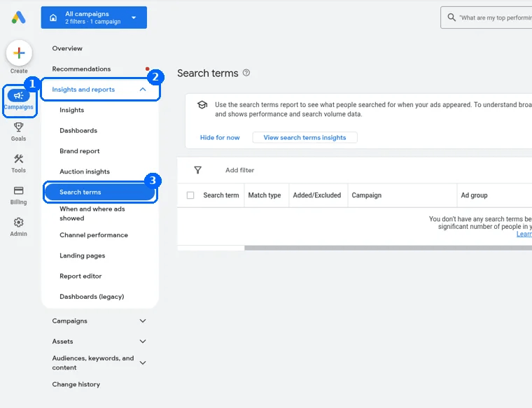The height and width of the screenshot is (408, 532).
Task: Open Channel performance item
Action: click(94, 235)
